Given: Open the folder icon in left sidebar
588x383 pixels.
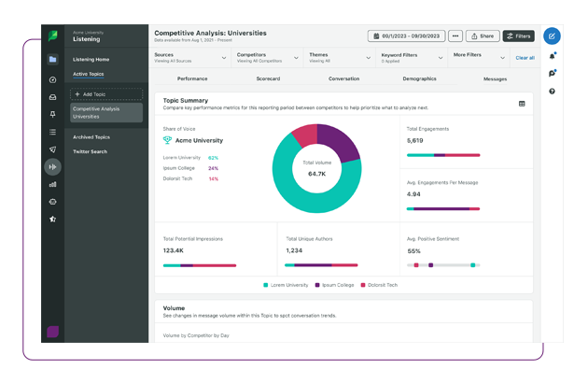Looking at the screenshot, I should pyautogui.click(x=53, y=59).
